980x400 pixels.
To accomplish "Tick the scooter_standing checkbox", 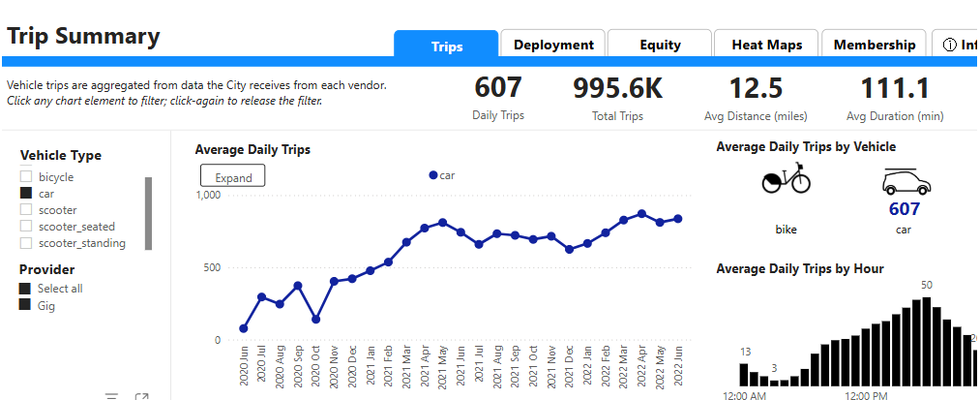I will (x=26, y=243).
